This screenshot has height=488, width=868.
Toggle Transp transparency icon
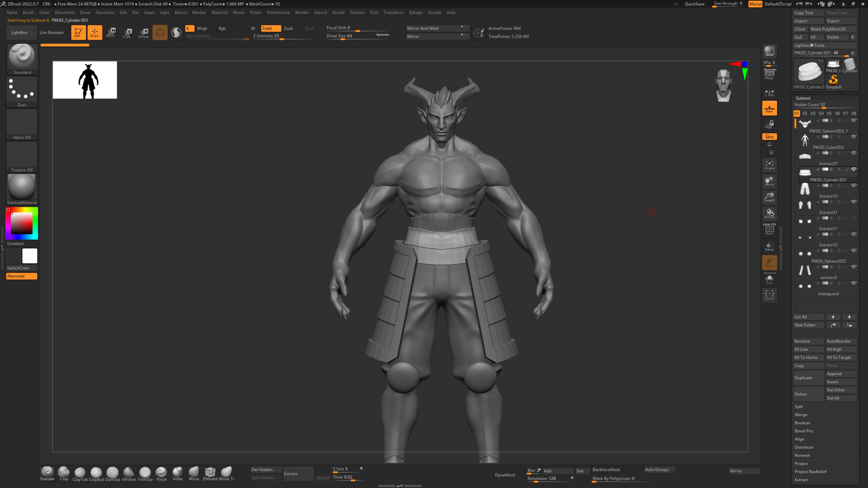click(x=769, y=246)
